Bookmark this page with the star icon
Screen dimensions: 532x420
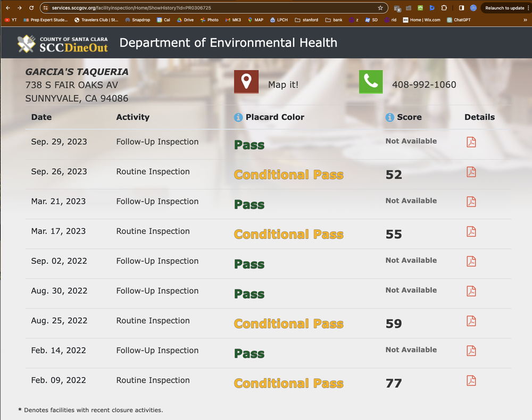point(380,8)
